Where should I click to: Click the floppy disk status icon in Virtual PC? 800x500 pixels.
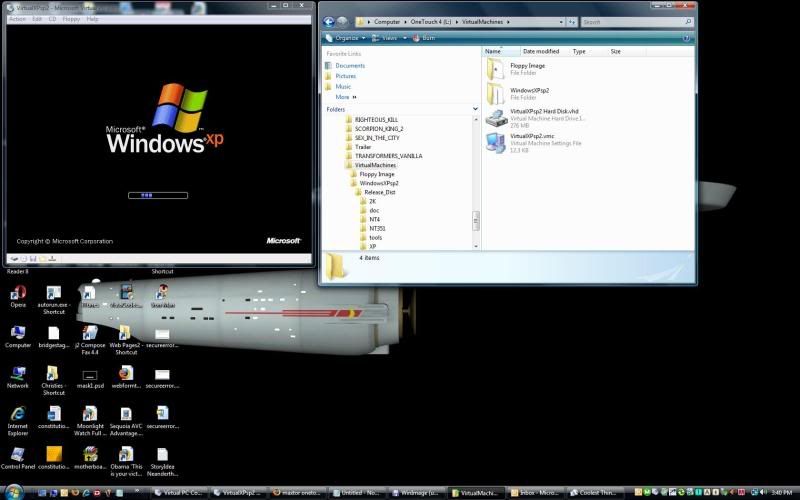coord(33,259)
